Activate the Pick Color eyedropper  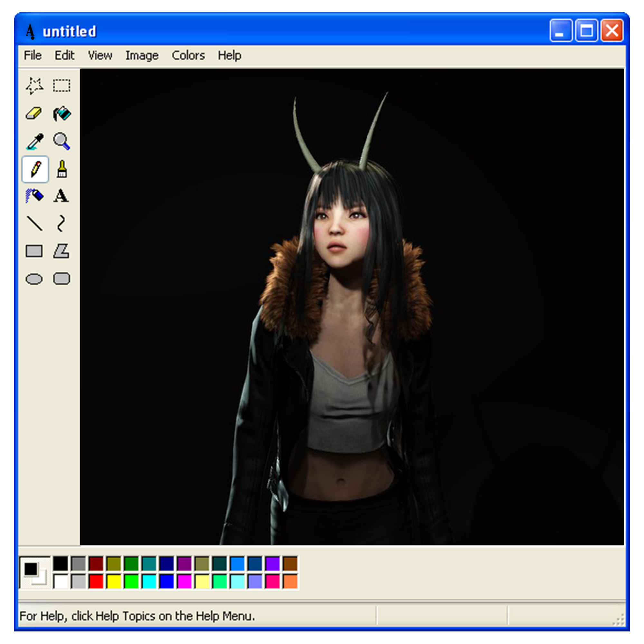pos(34,141)
